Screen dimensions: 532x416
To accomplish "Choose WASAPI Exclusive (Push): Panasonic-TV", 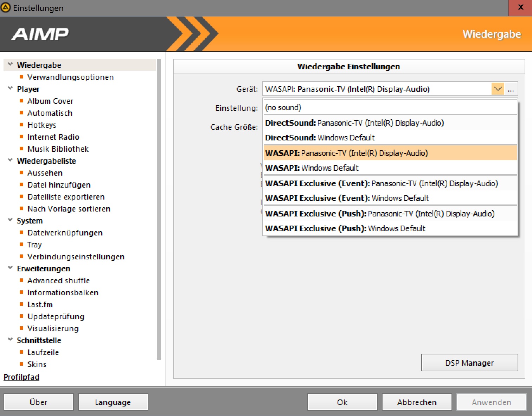I will (x=390, y=214).
